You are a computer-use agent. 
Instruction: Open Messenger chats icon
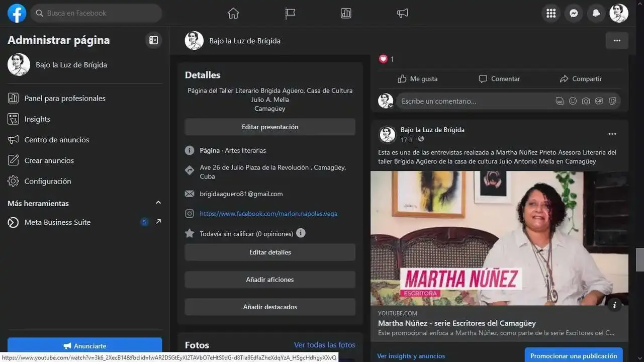(574, 14)
